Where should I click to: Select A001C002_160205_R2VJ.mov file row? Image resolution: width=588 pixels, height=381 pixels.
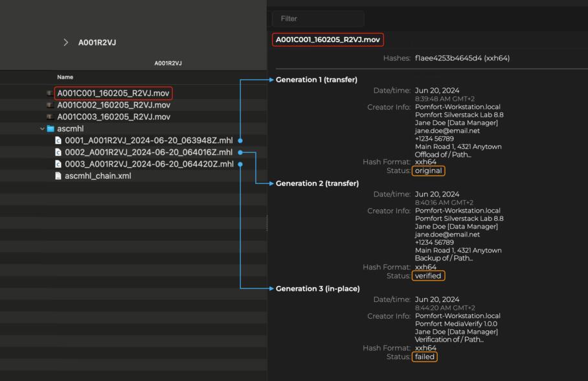tap(113, 105)
